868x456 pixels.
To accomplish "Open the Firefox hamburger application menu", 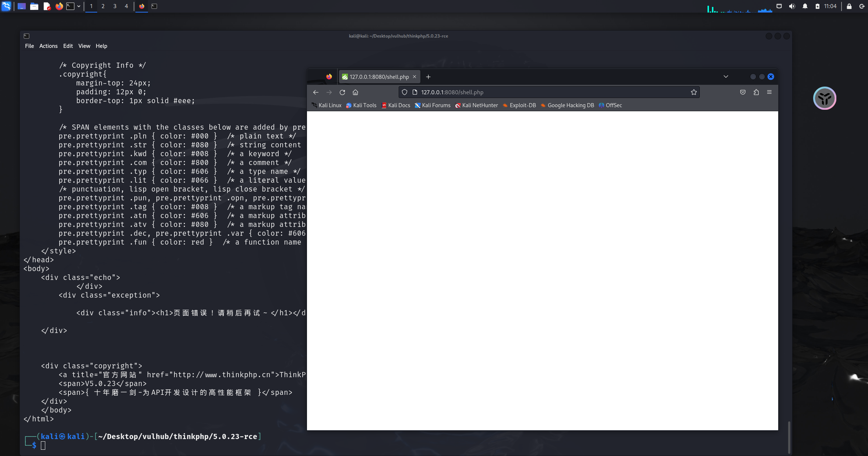I will click(x=769, y=92).
